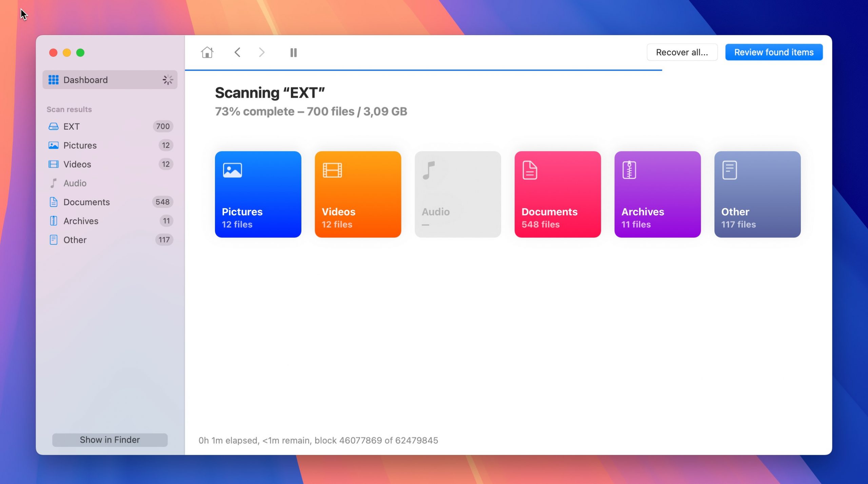Click the 12 badge next to Videos
This screenshot has width=868, height=484.
coord(166,164)
